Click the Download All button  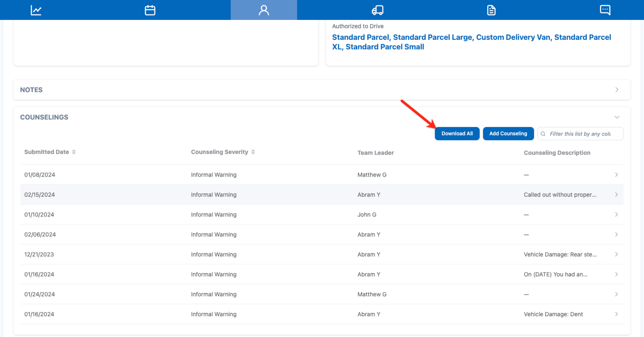(457, 134)
